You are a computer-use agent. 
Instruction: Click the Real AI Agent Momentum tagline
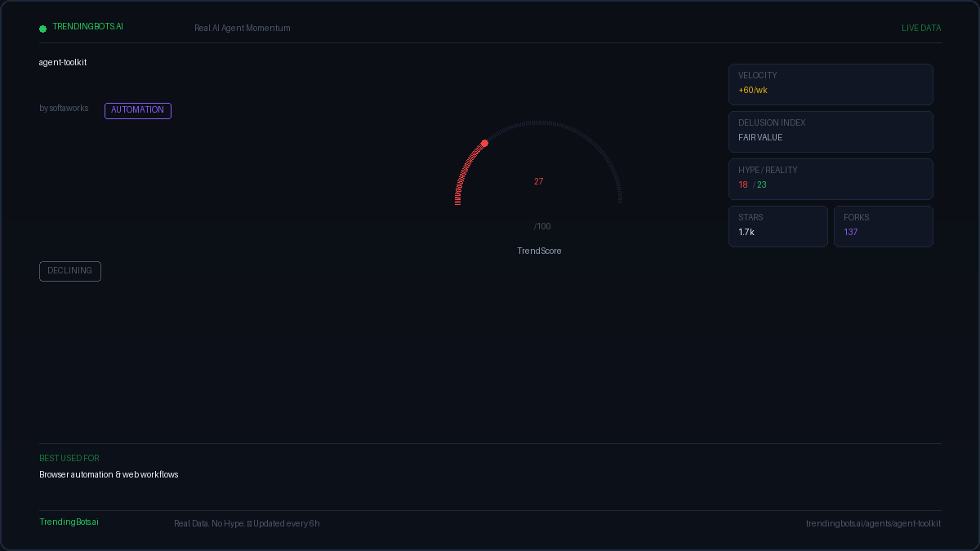[243, 29]
